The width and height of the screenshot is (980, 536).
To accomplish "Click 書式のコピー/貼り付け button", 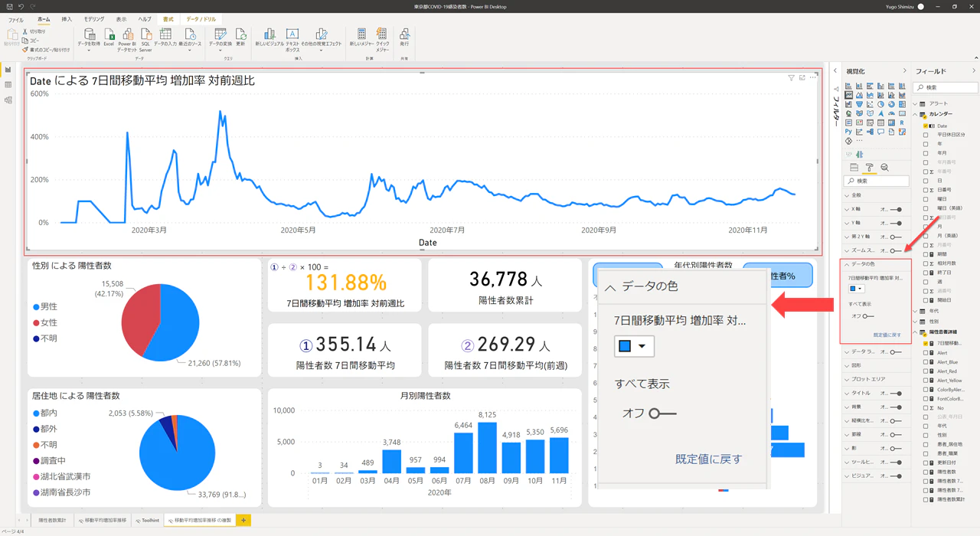I will click(46, 49).
